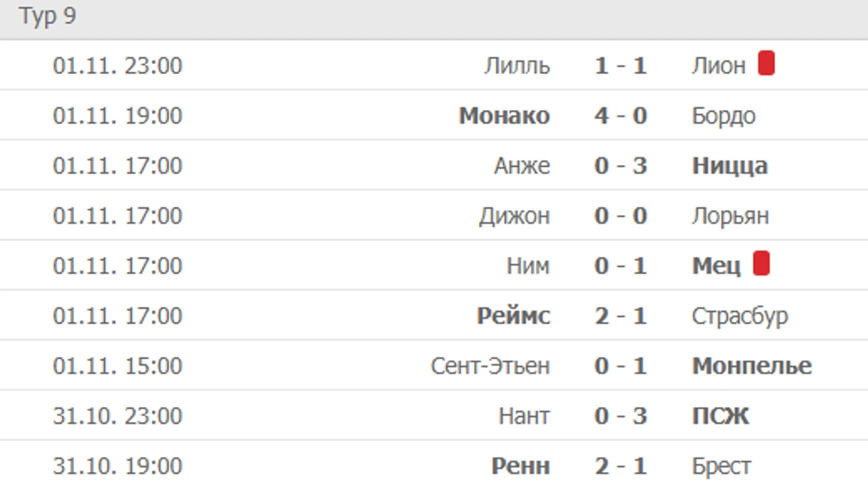Select the Страсбур team name
868x489 pixels.
[x=740, y=316]
